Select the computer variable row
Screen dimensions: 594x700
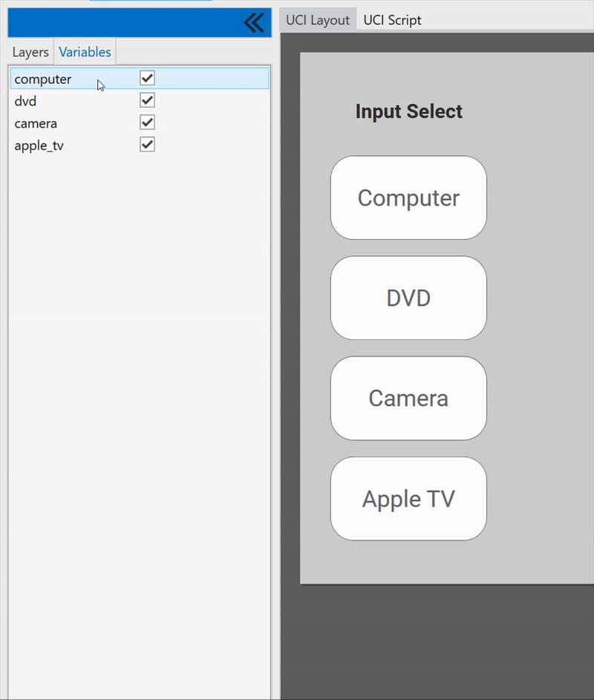click(43, 79)
